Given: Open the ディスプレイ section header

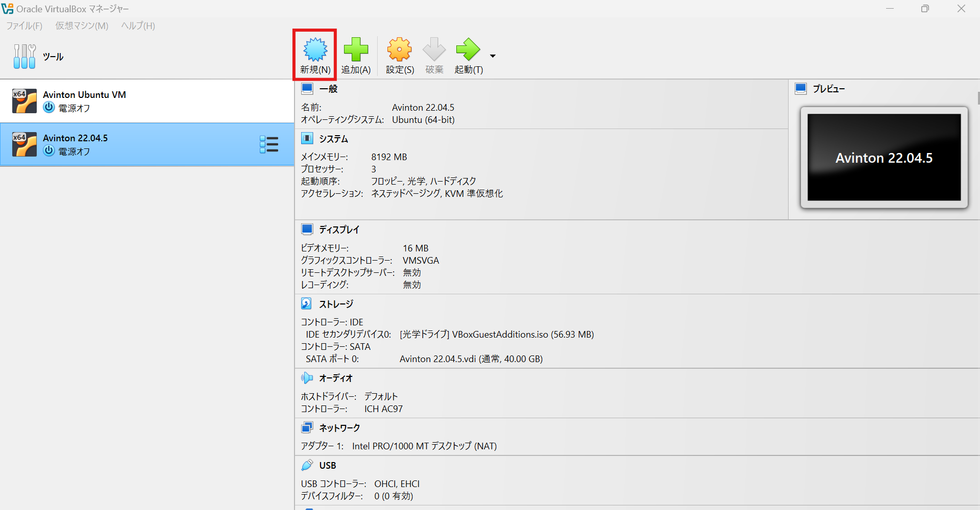Looking at the screenshot, I should [339, 229].
